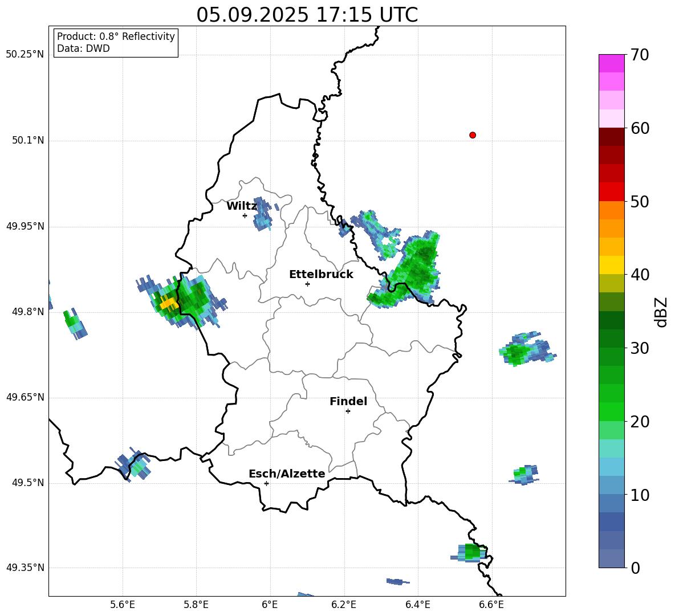
Task: Pick the dark maroon swatch just below 60 dBZ
Action: (611, 137)
